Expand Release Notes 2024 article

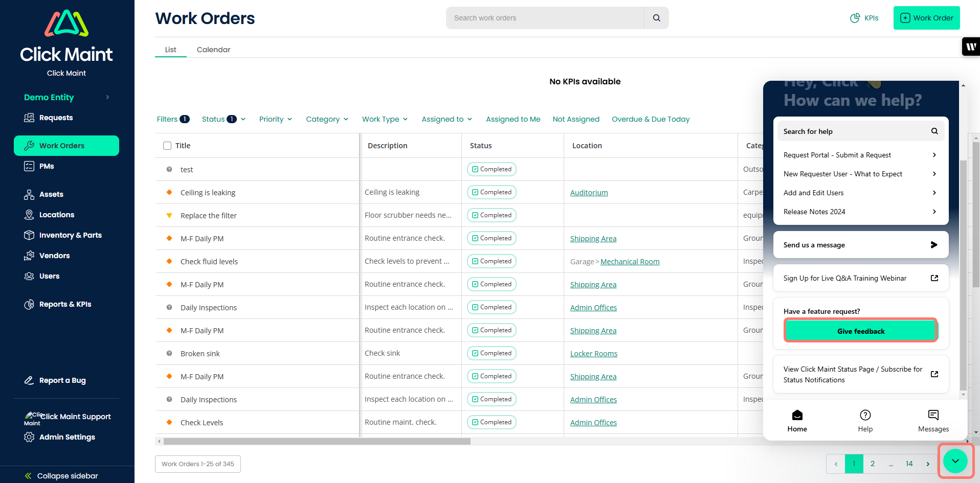(x=860, y=212)
